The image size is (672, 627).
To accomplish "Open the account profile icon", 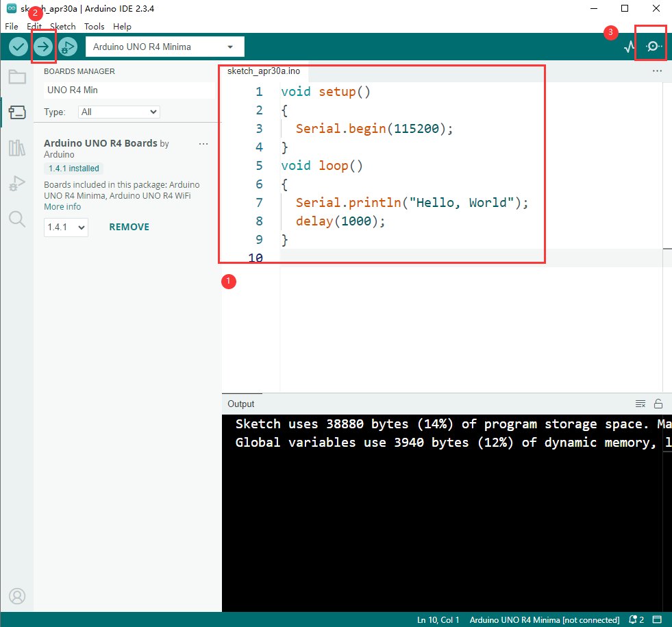I will point(17,596).
